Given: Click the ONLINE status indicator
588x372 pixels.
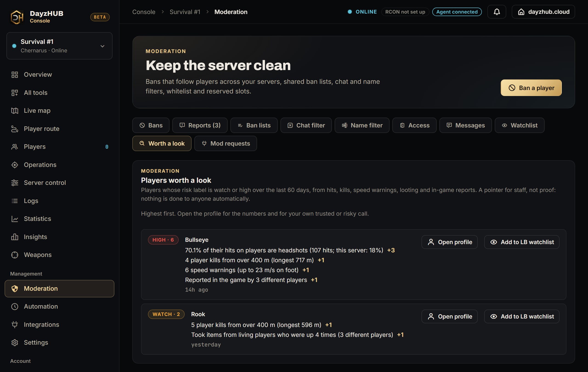Looking at the screenshot, I should 362,12.
